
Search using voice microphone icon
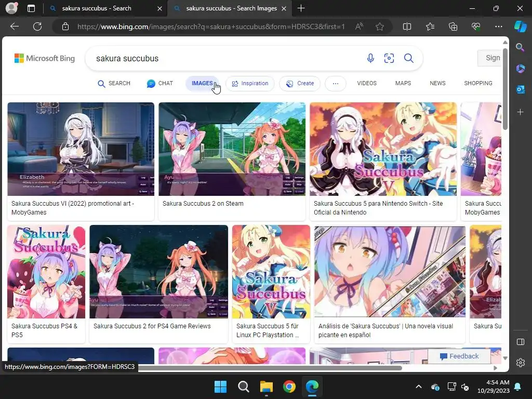[370, 58]
